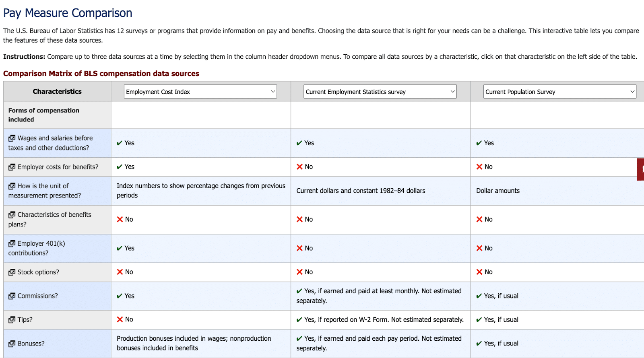Click the Bonuses characteristic link
Screen dimensions: 644x358
(x=31, y=344)
